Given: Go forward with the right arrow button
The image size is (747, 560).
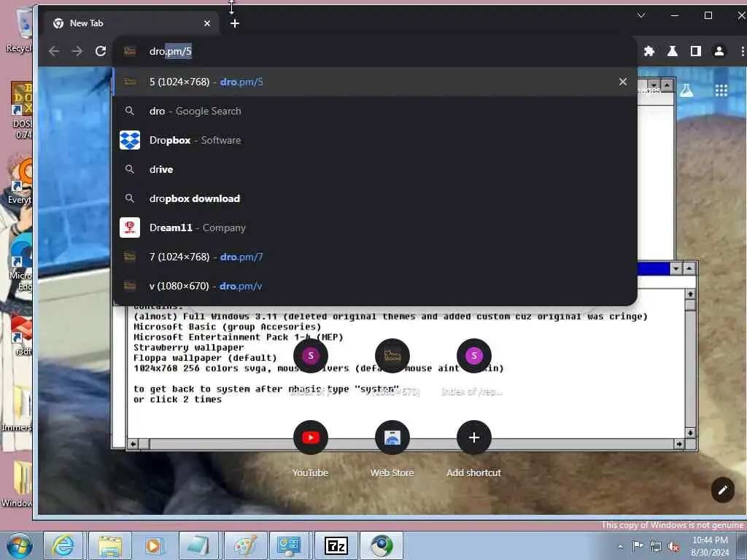Looking at the screenshot, I should pos(77,51).
